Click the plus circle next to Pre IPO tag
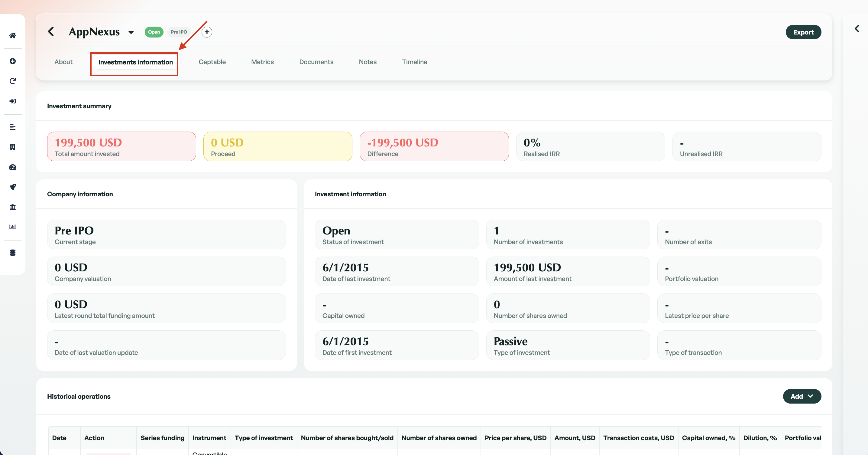 click(x=206, y=32)
